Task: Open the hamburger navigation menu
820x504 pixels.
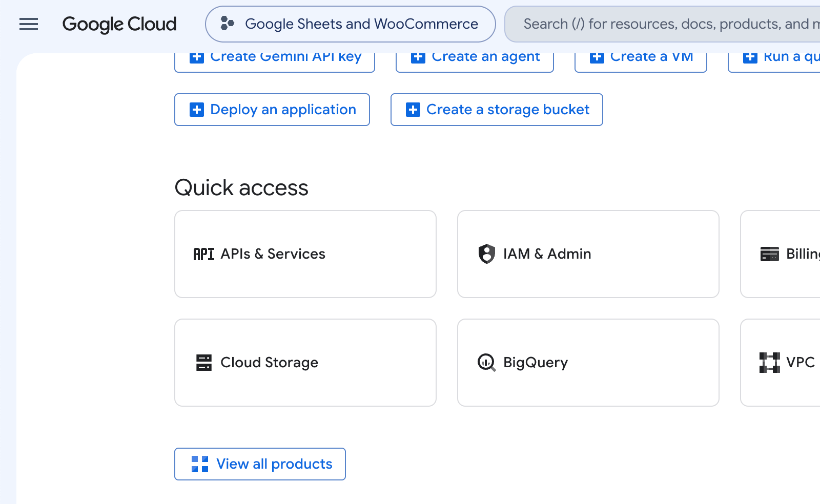Action: click(x=29, y=24)
